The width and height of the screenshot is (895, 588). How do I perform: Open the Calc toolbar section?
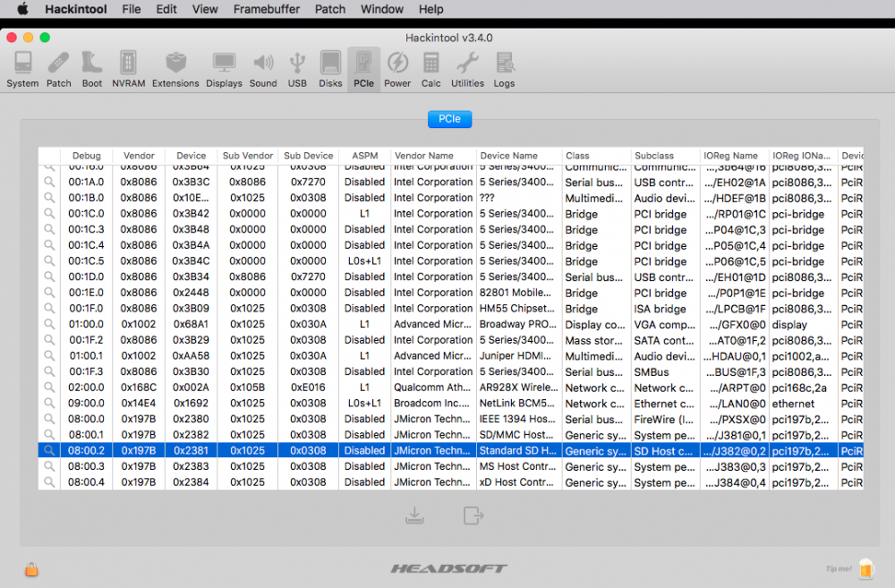point(431,70)
